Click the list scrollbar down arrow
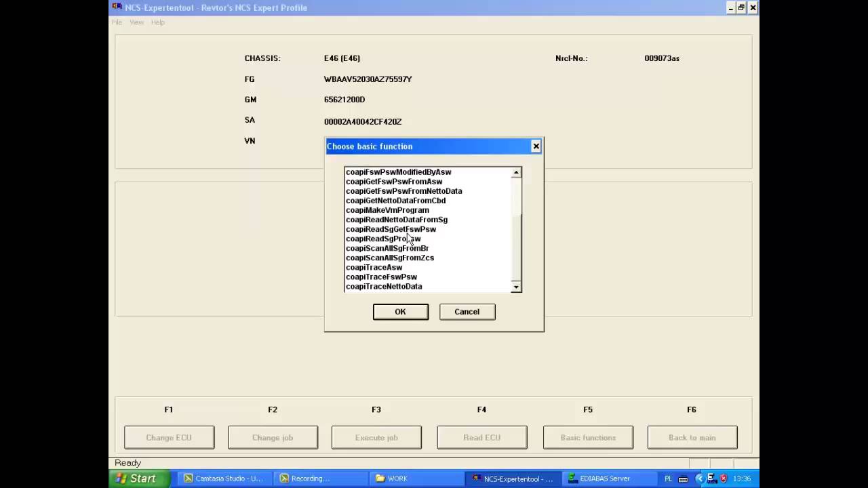The height and width of the screenshot is (488, 868). (516, 287)
